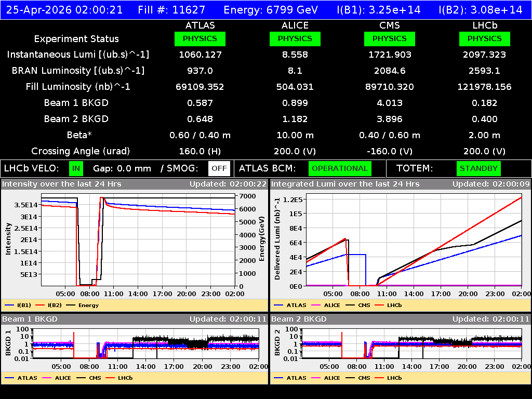Click ALICE instantaneous lumi 8.558

(295, 55)
